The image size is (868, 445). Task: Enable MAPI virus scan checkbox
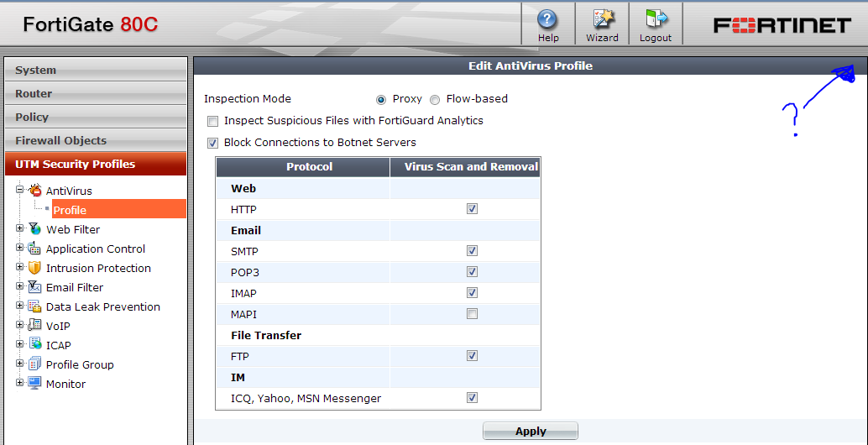[x=472, y=314]
